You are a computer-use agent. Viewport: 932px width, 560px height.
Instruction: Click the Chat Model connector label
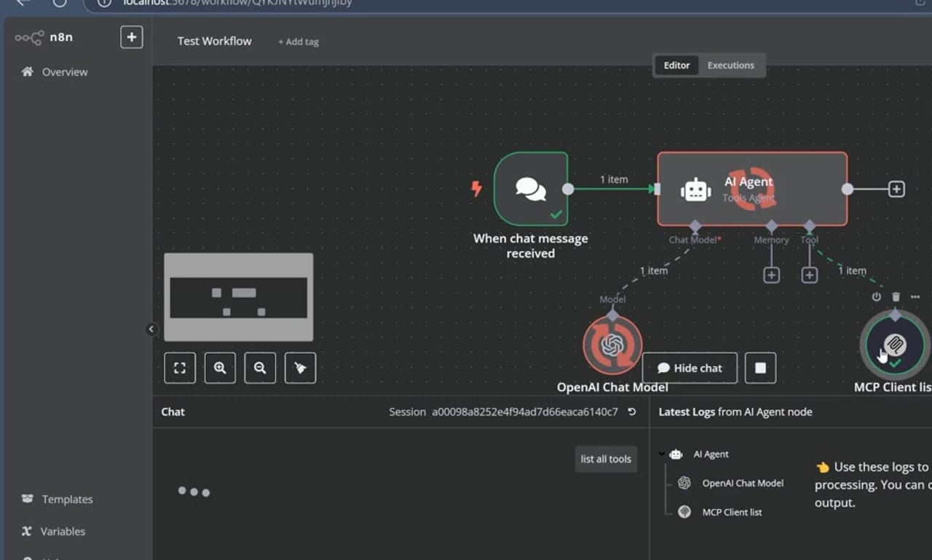click(x=695, y=240)
